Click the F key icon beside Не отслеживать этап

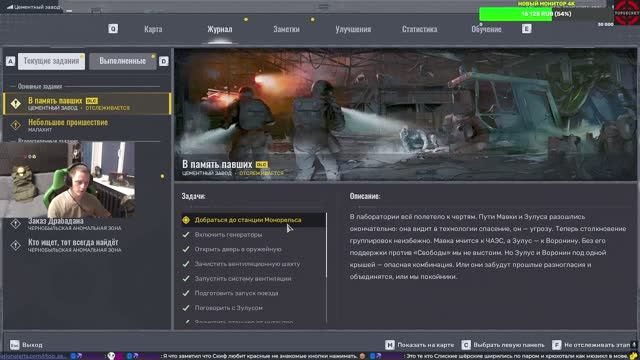(x=557, y=345)
